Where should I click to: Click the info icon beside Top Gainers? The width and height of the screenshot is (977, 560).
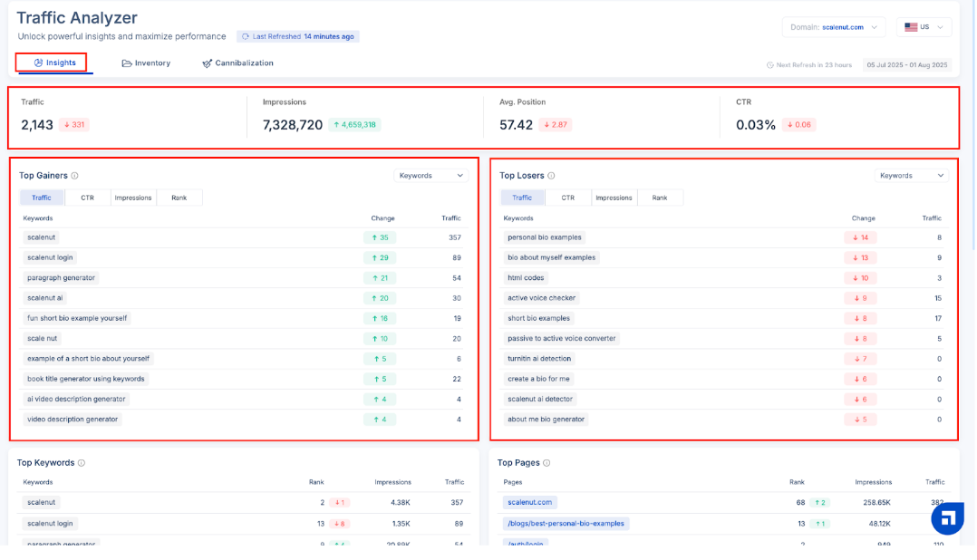click(74, 176)
